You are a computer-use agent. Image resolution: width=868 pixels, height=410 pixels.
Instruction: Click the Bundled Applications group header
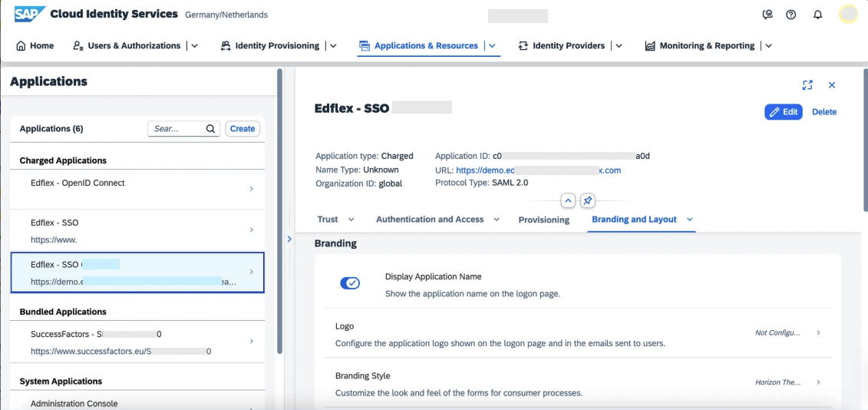click(63, 312)
